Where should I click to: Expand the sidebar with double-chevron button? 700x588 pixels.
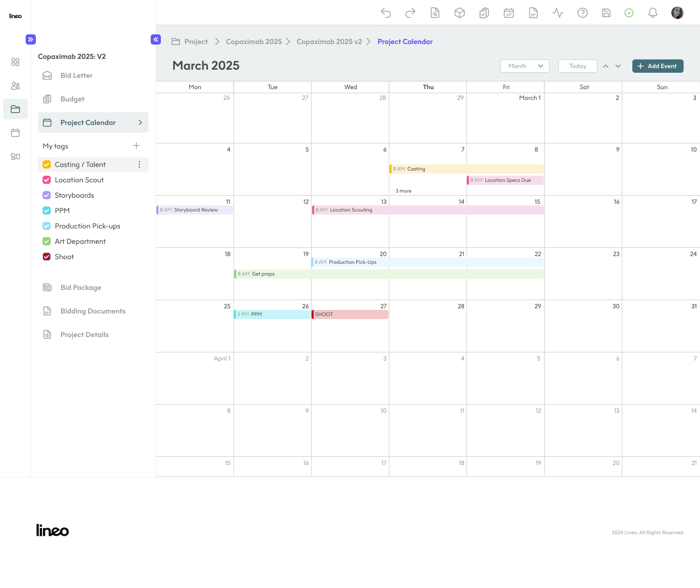click(x=31, y=39)
